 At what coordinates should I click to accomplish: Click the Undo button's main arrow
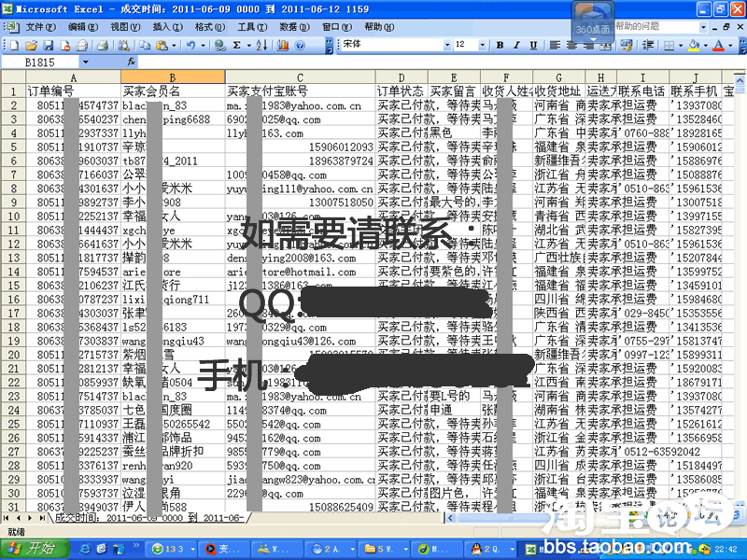point(190,45)
